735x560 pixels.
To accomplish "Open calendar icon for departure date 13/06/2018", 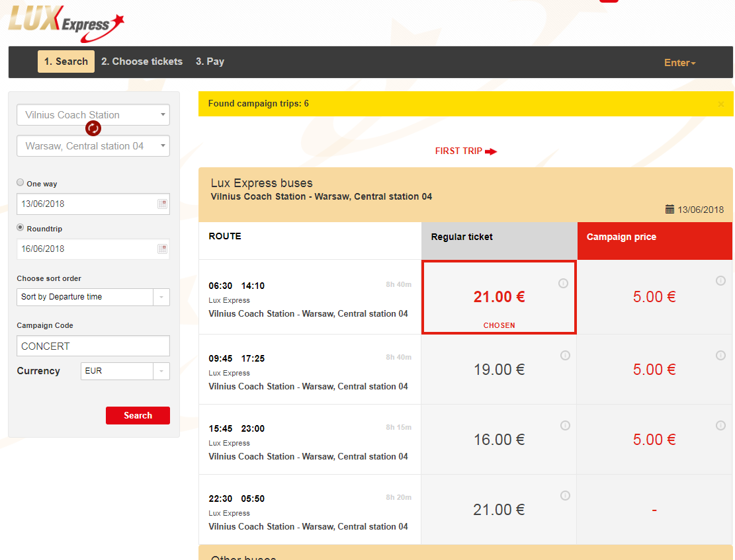I will pos(162,204).
